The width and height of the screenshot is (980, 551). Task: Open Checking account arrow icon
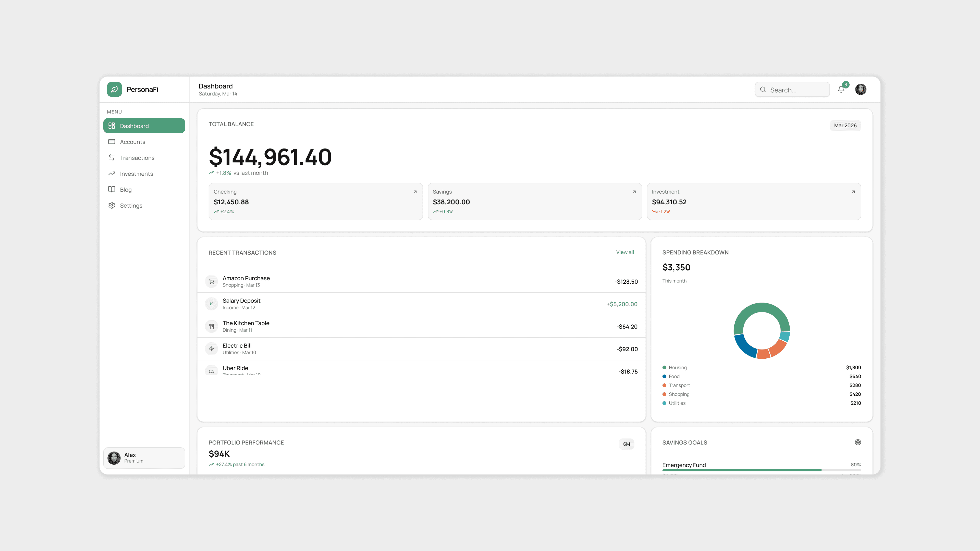pyautogui.click(x=415, y=192)
